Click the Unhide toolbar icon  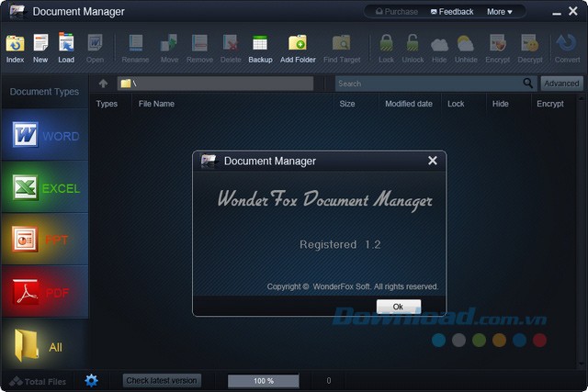pos(466,43)
